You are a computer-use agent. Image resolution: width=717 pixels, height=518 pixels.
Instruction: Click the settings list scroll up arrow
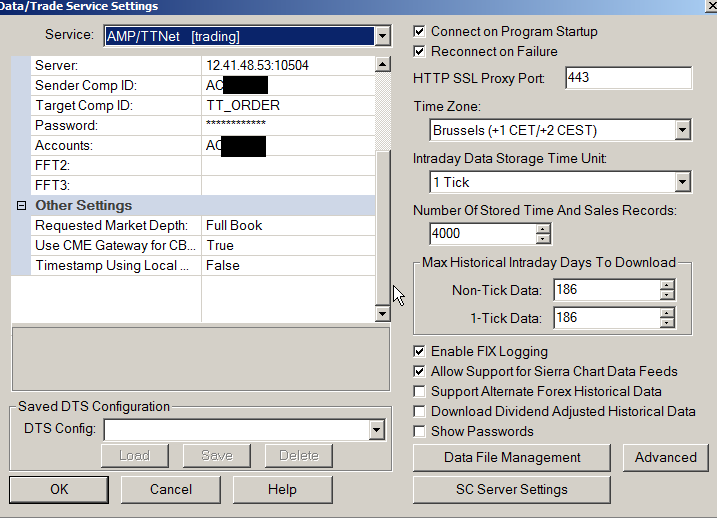[382, 64]
